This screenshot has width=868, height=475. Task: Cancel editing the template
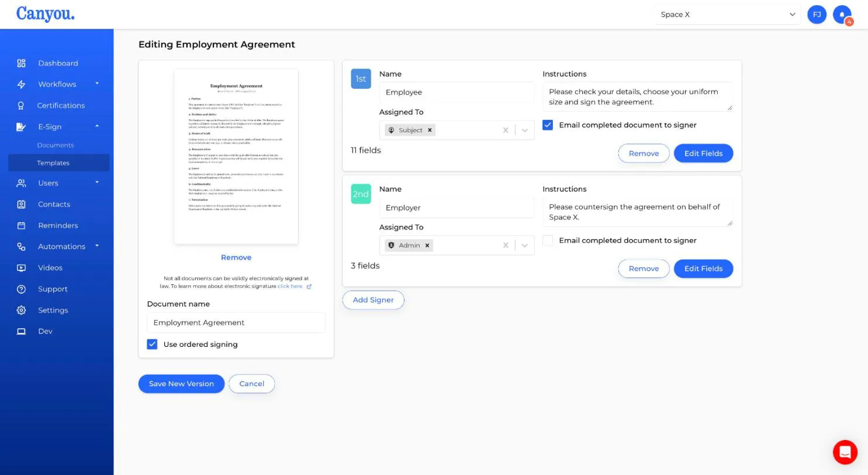click(251, 384)
